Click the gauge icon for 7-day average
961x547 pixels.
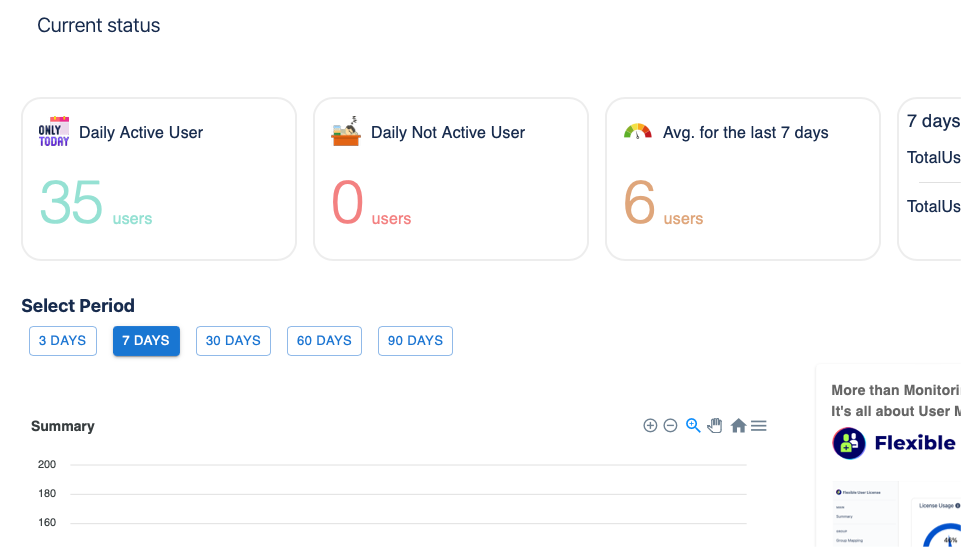(x=638, y=132)
